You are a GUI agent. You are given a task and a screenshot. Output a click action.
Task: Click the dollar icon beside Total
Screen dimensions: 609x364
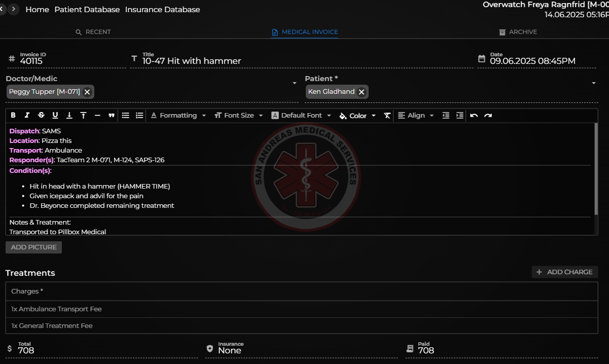tap(10, 349)
